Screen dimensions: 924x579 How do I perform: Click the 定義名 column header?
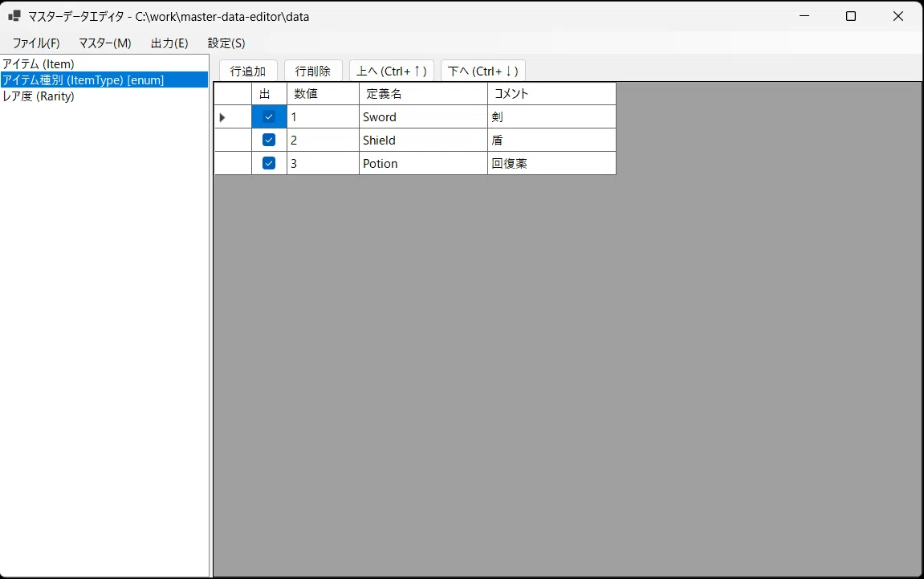pyautogui.click(x=423, y=94)
